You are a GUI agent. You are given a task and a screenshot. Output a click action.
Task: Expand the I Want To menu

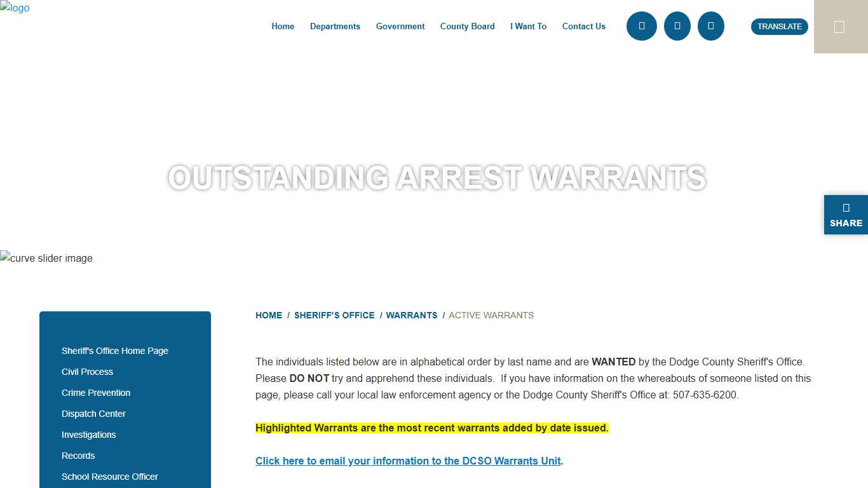(528, 26)
